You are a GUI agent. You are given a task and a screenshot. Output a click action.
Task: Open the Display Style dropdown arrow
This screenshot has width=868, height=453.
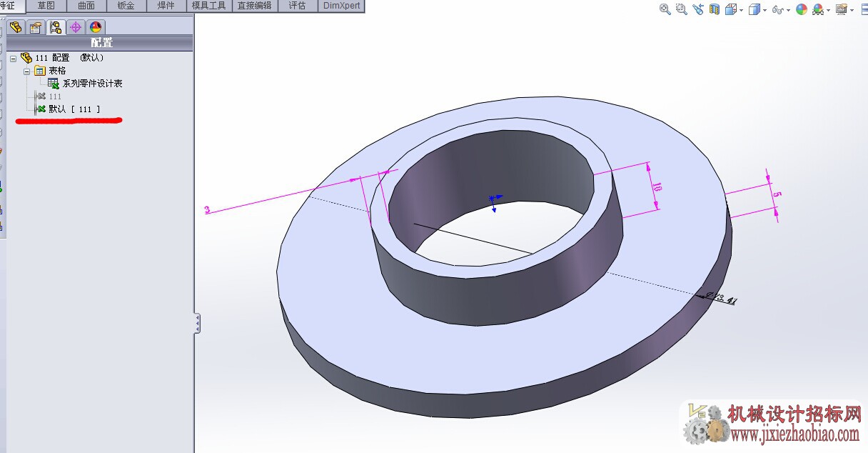[x=764, y=10]
